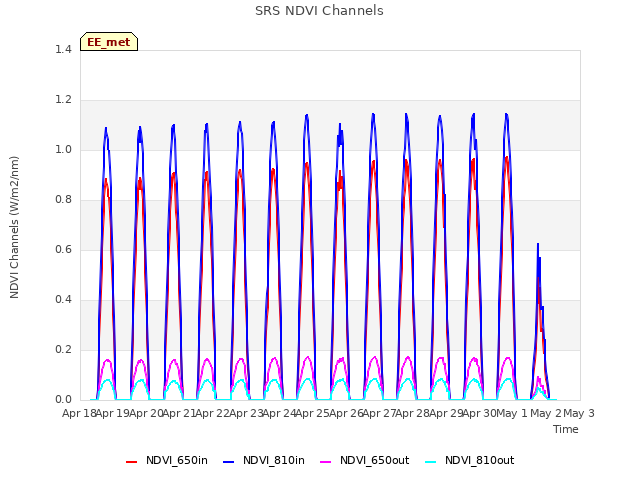The width and height of the screenshot is (640, 480).
Task: Click the 0.0 y-axis tick label
Action: 63,400
